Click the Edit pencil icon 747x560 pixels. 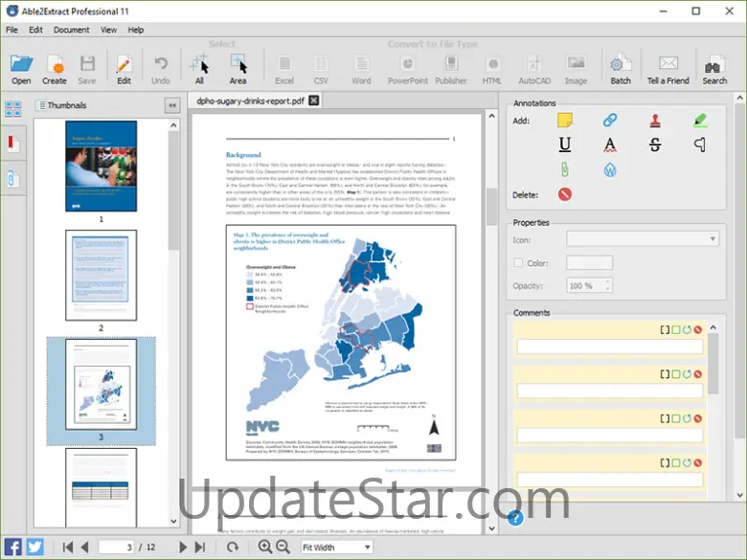pos(124,70)
